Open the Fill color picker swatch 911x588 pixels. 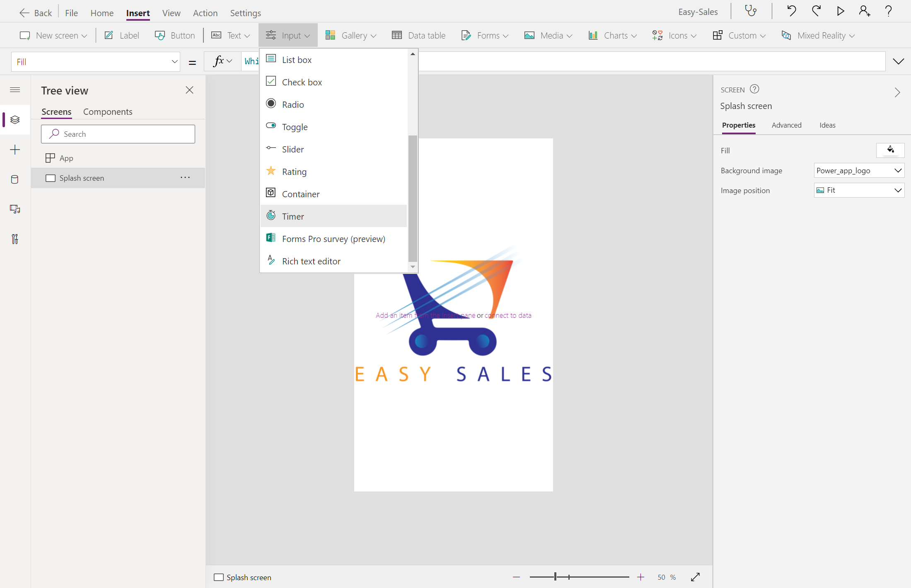(890, 150)
